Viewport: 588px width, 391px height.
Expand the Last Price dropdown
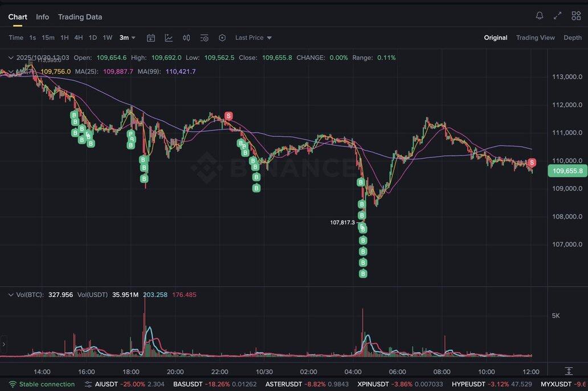(x=254, y=38)
